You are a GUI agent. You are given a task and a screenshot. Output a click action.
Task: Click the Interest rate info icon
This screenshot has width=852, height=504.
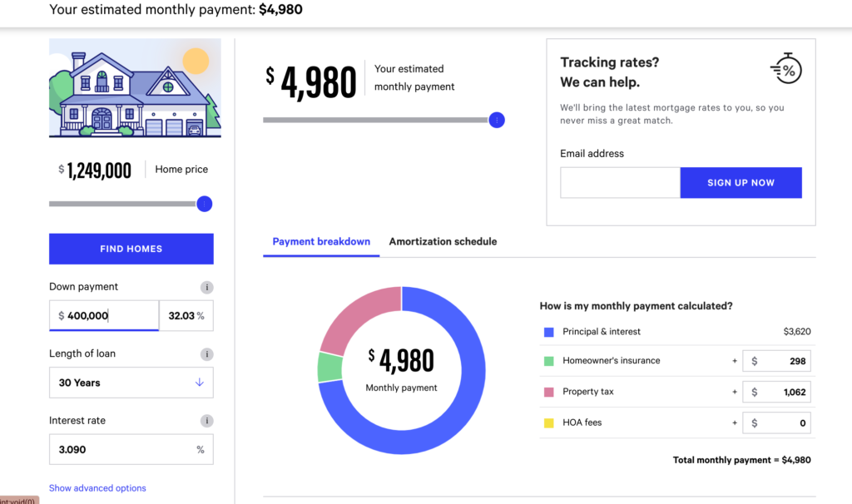click(x=206, y=421)
